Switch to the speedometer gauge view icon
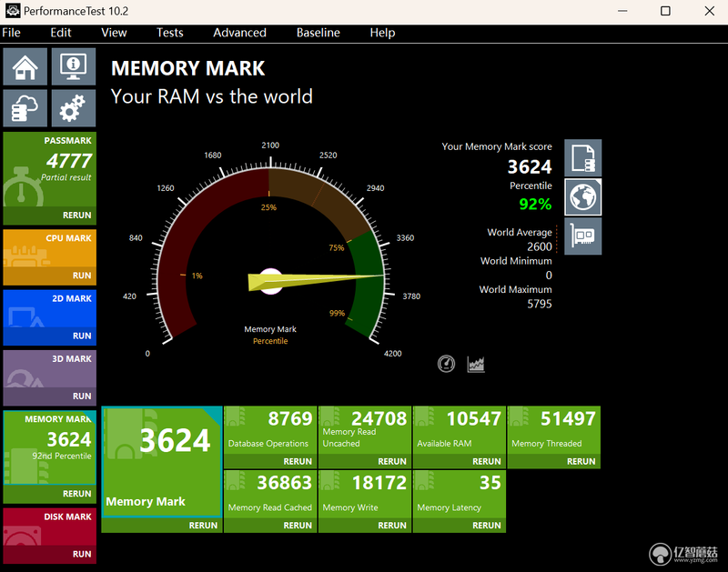Viewport: 728px width, 572px height. click(446, 364)
